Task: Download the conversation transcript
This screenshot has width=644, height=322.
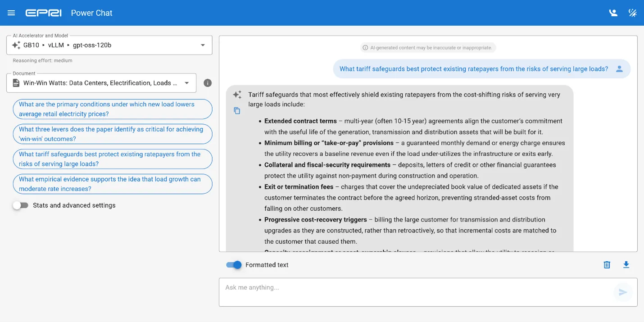Action: tap(626, 265)
